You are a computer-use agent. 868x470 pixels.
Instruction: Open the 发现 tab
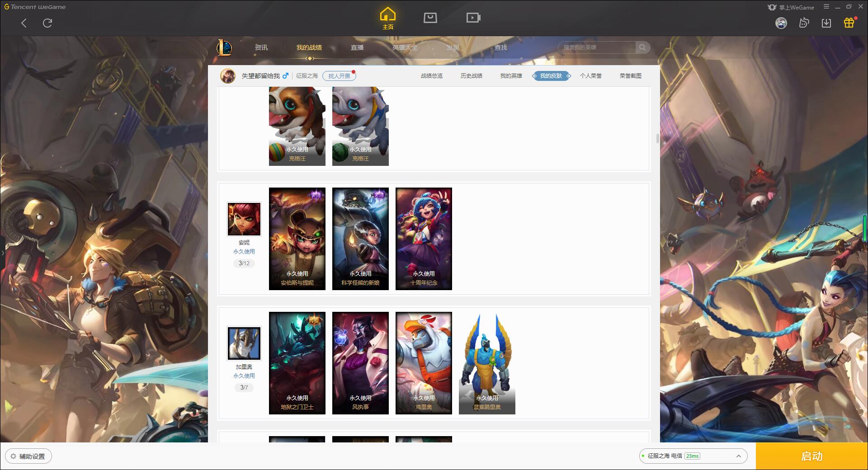click(453, 47)
